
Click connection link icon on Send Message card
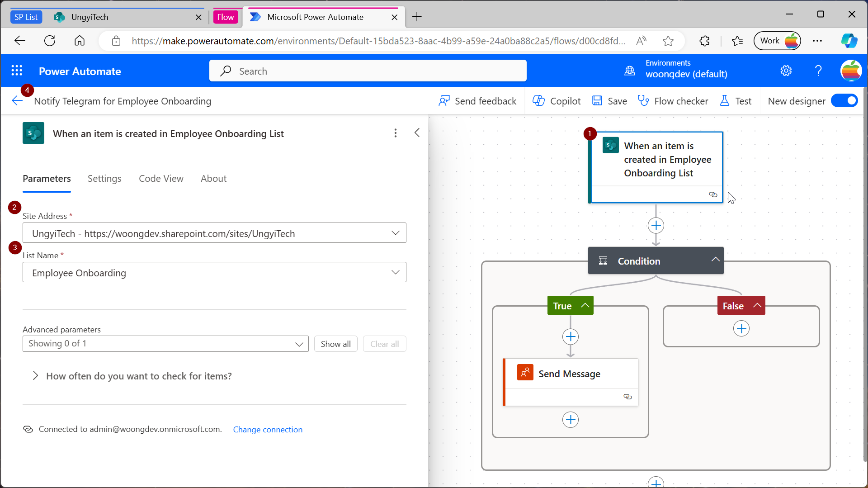[x=627, y=397]
